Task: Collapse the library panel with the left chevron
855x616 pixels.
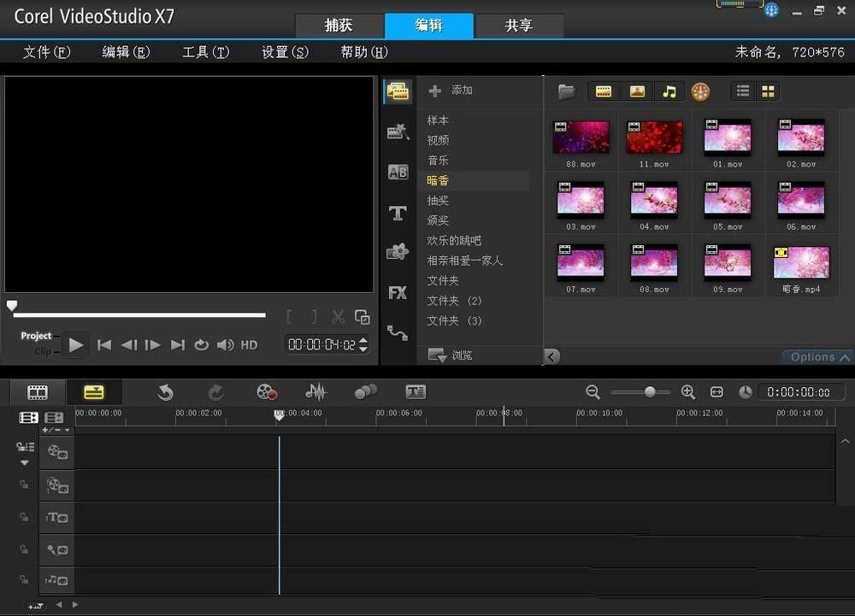Action: point(551,356)
